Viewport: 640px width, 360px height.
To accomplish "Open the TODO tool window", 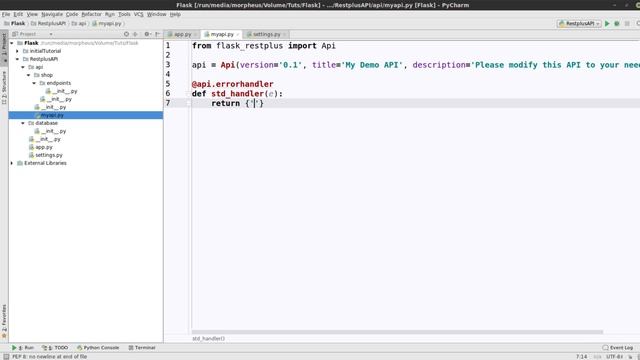I will click(x=55, y=348).
